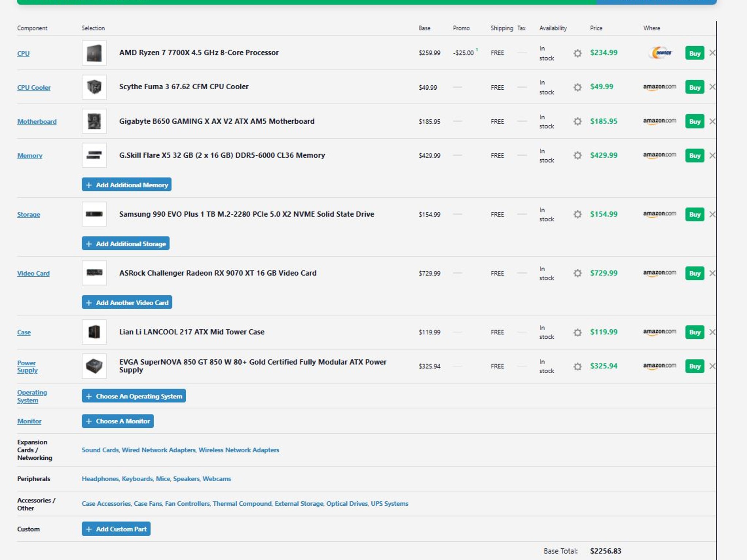This screenshot has width=747, height=560.
Task: Open the CPU Cooler component link
Action: point(34,87)
